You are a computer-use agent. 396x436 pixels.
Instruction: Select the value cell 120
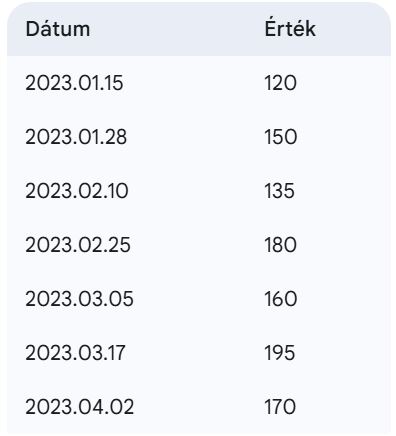coord(280,83)
